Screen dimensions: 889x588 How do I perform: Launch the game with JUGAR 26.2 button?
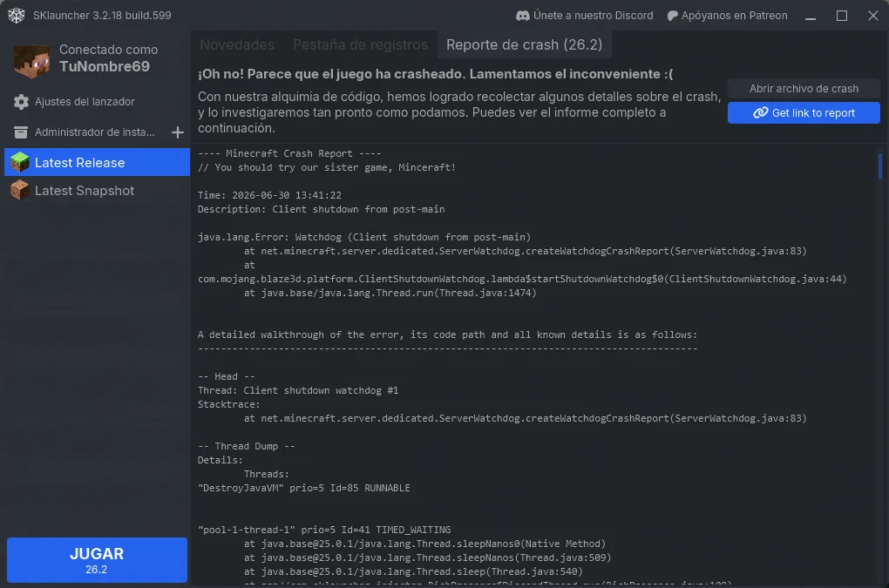click(x=97, y=559)
